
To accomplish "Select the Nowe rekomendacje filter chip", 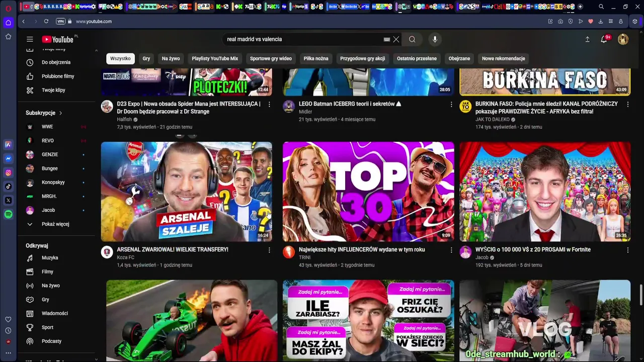I will click(503, 58).
